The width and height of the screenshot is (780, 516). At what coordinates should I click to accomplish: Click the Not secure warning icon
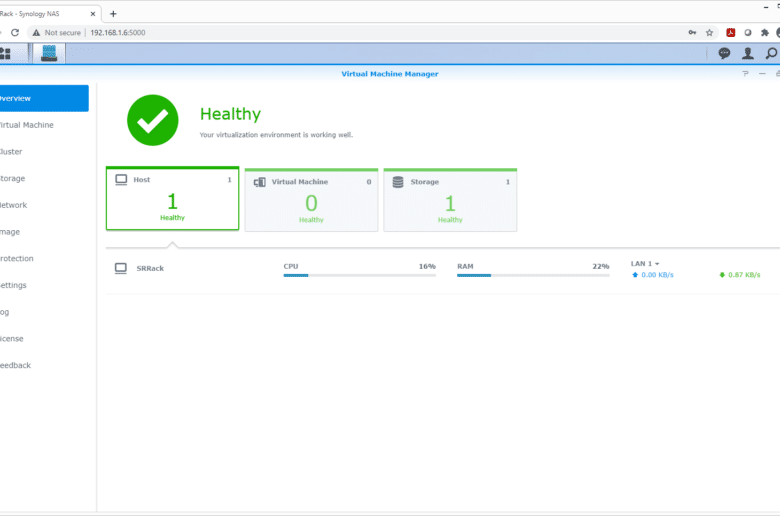pyautogui.click(x=36, y=32)
